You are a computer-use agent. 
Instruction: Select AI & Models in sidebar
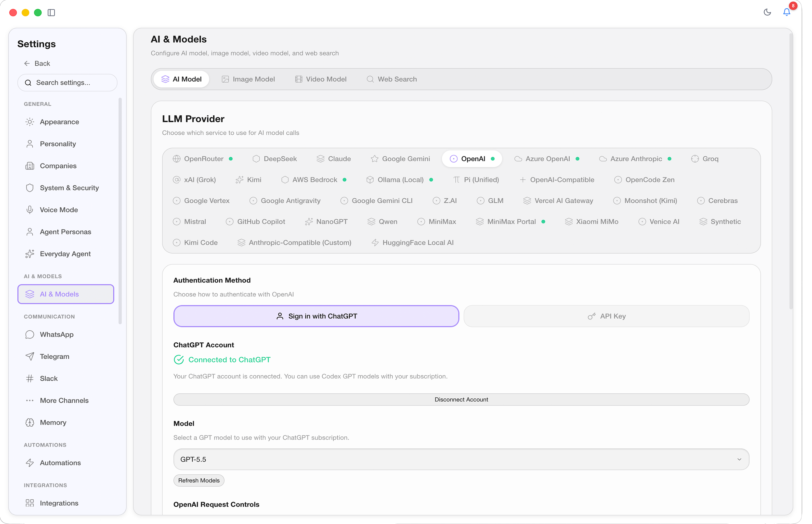(66, 294)
